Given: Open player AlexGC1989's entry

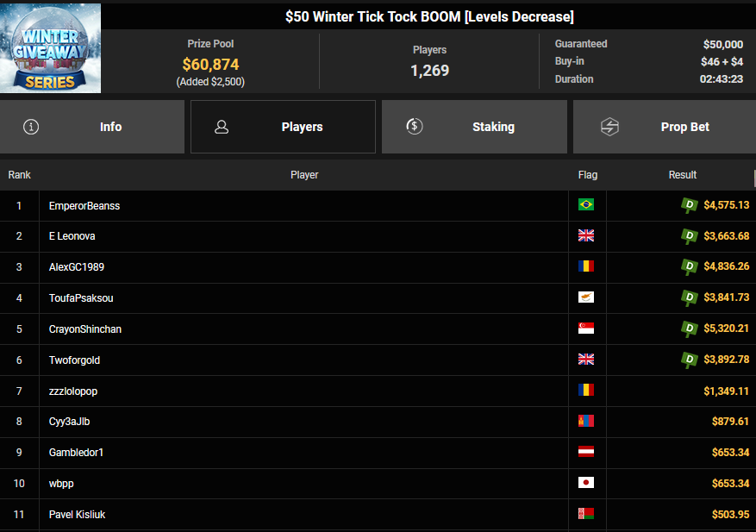Looking at the screenshot, I should (77, 267).
